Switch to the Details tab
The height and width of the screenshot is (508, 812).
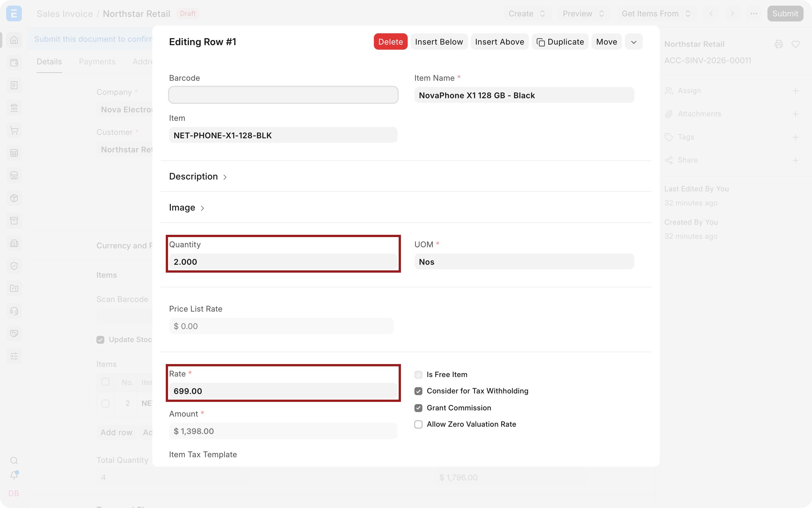click(x=49, y=62)
